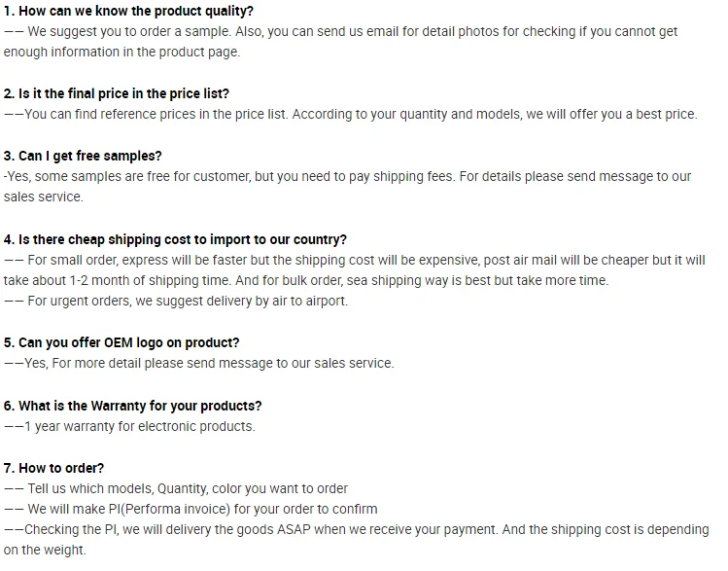Select the 'Can I get free samples?' heading

[x=83, y=156]
